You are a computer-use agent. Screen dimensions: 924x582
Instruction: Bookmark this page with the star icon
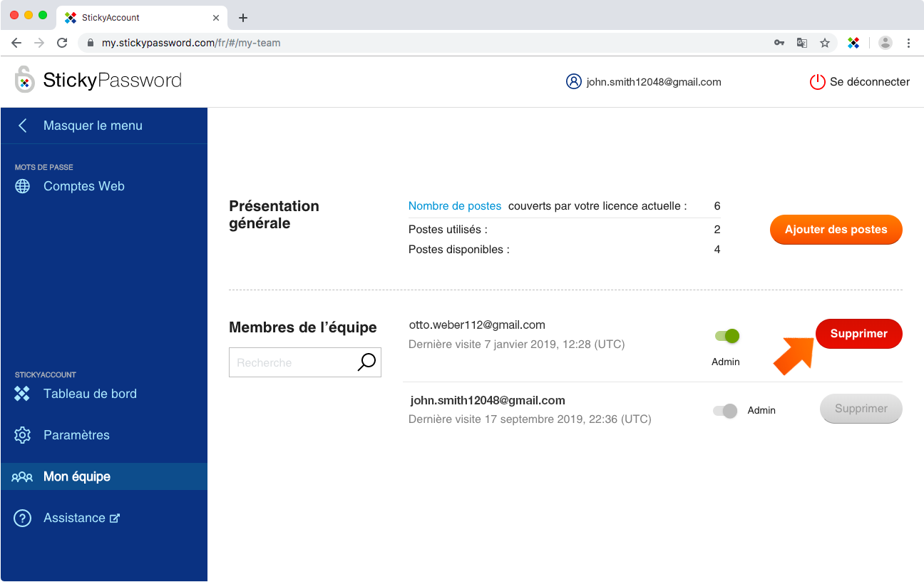[x=825, y=43]
